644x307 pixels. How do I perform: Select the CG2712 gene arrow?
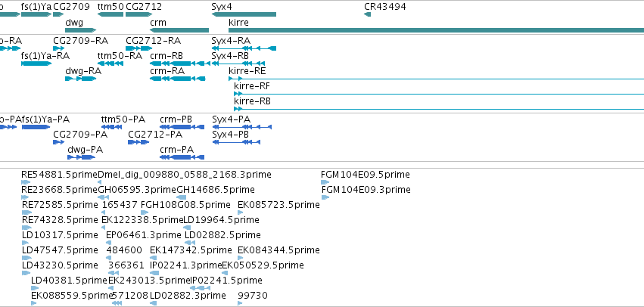click(138, 14)
